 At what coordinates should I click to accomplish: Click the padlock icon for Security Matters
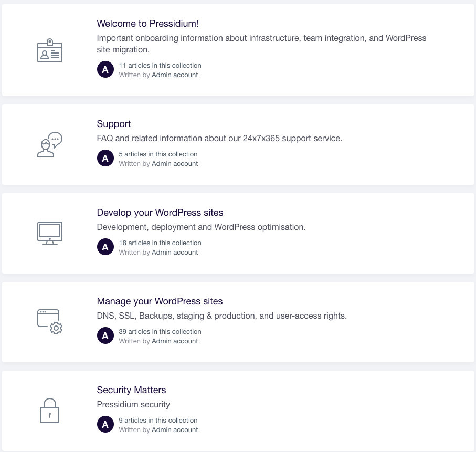click(50, 411)
